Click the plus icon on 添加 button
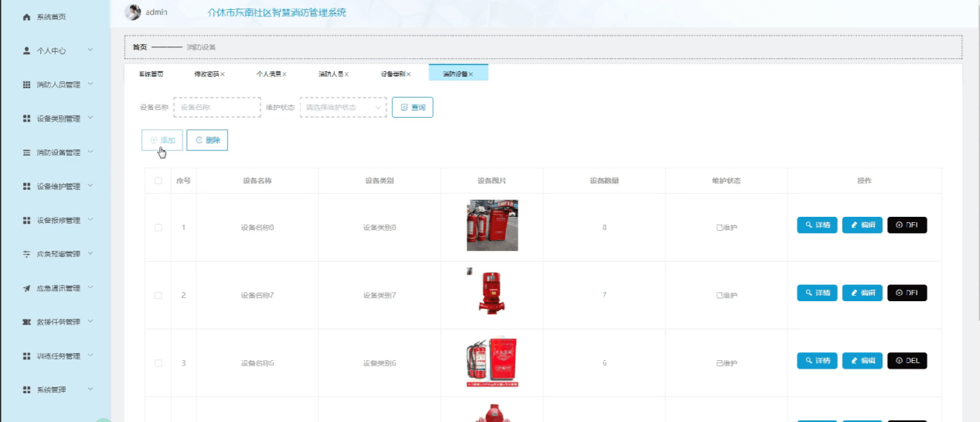 pyautogui.click(x=154, y=140)
